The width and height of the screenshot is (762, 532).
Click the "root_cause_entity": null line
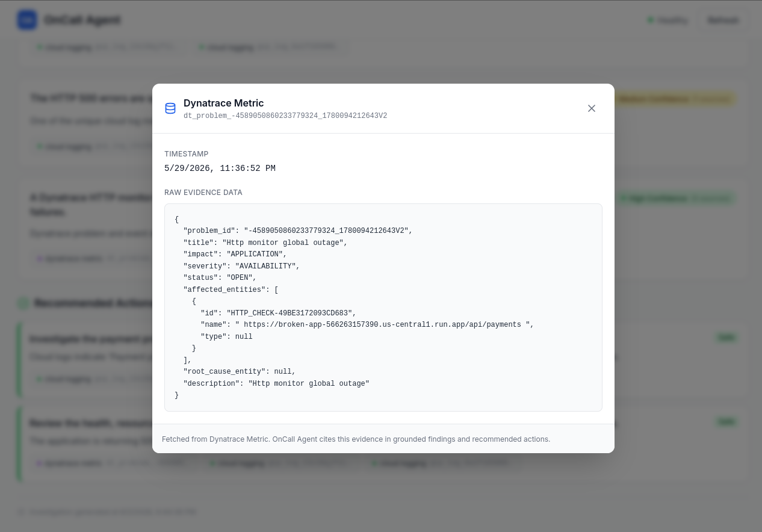point(240,372)
